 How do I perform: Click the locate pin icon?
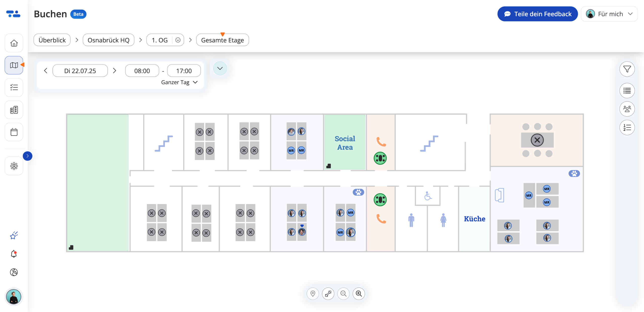tap(313, 294)
